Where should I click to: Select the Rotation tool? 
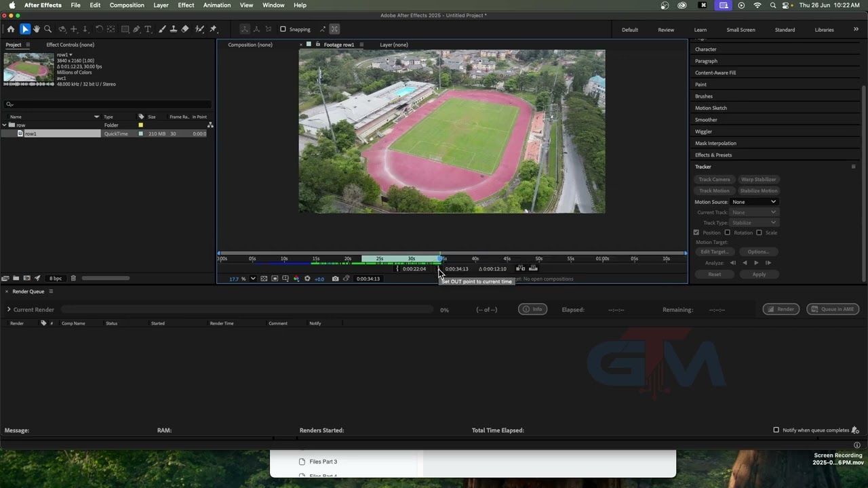(x=99, y=29)
